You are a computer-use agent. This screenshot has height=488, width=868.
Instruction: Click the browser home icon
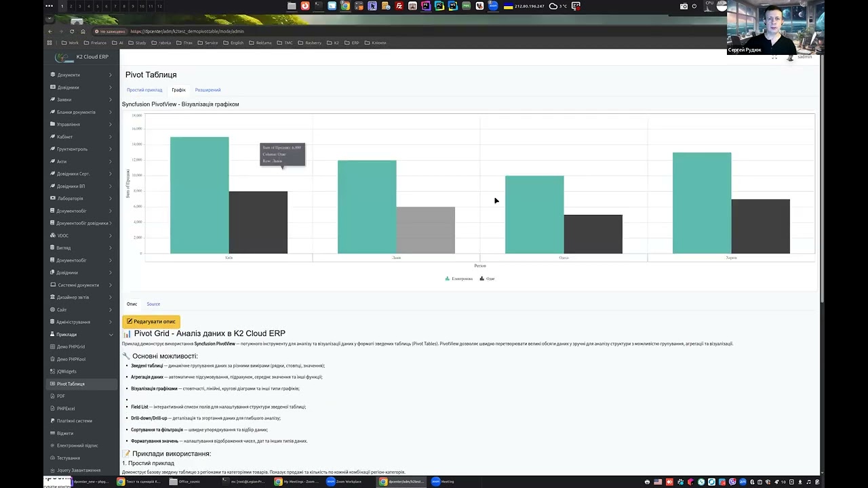point(83,31)
